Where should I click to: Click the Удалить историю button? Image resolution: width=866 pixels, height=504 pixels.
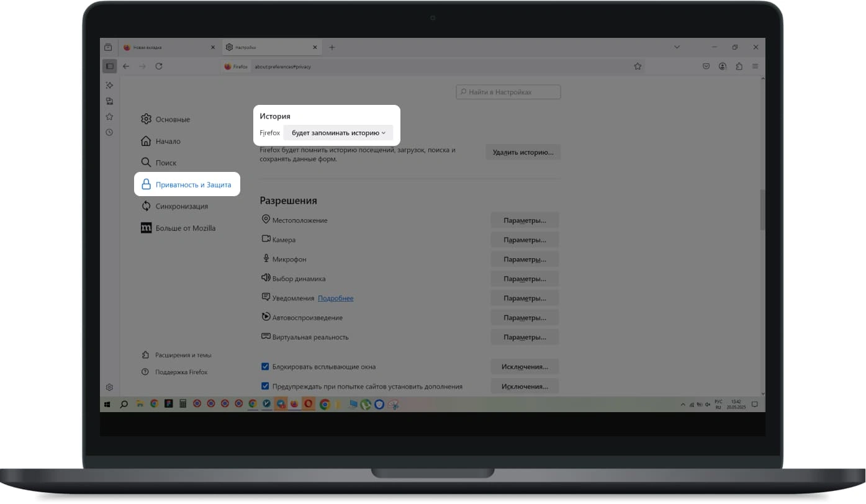click(x=523, y=152)
